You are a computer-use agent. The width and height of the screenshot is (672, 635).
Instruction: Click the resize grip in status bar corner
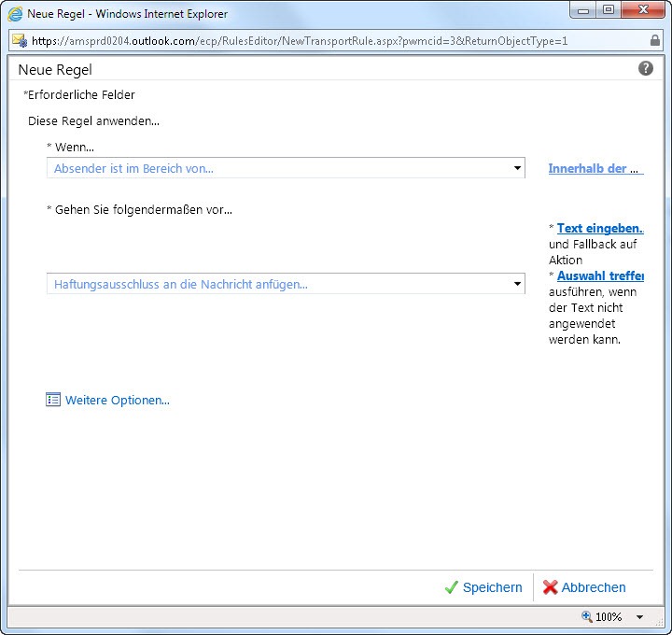(658, 622)
